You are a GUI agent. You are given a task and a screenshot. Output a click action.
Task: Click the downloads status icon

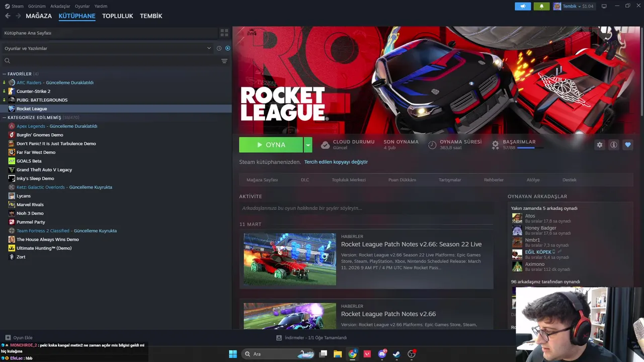[x=279, y=338]
